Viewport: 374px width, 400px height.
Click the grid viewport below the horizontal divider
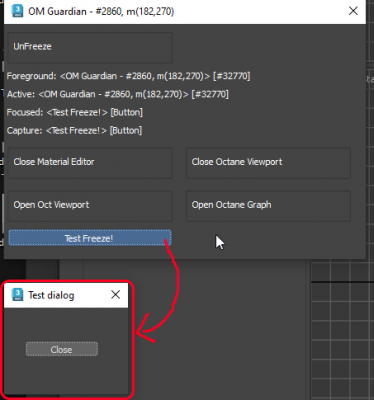pos(342,340)
